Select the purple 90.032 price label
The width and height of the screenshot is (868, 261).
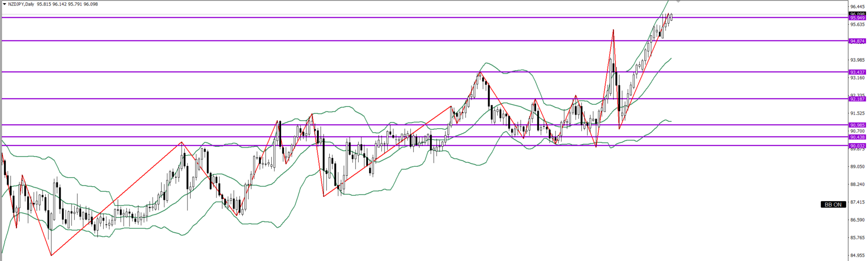(x=857, y=146)
